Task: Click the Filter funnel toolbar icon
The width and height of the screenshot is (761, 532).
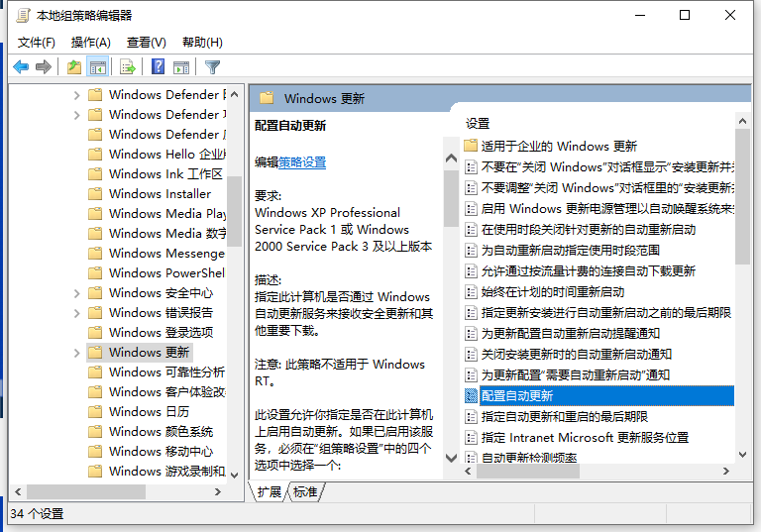Action: [213, 67]
